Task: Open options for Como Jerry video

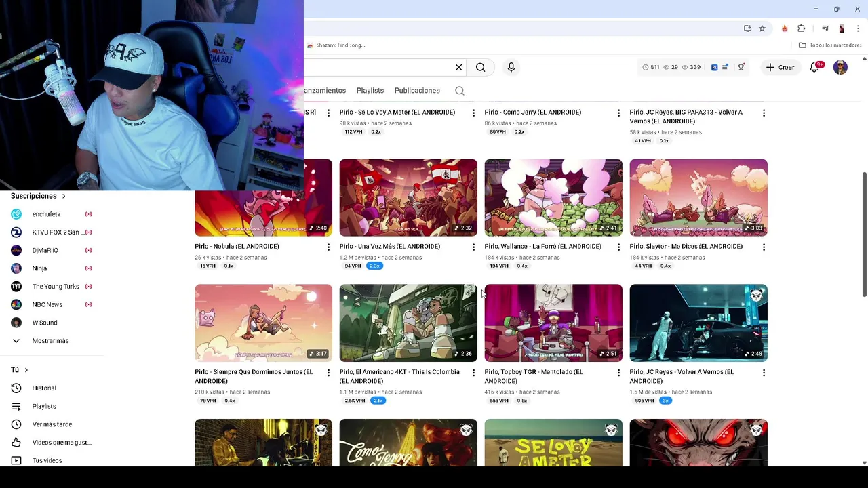Action: pyautogui.click(x=618, y=113)
